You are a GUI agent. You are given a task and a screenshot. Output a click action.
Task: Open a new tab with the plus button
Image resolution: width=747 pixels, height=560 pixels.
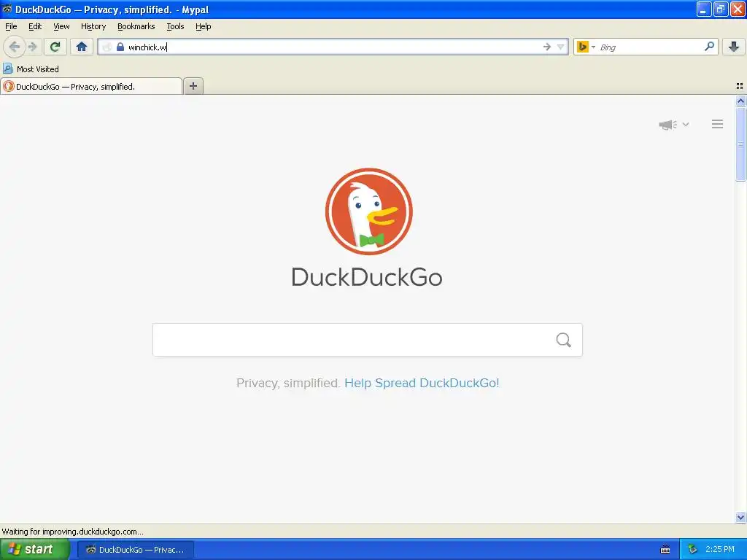(x=193, y=86)
